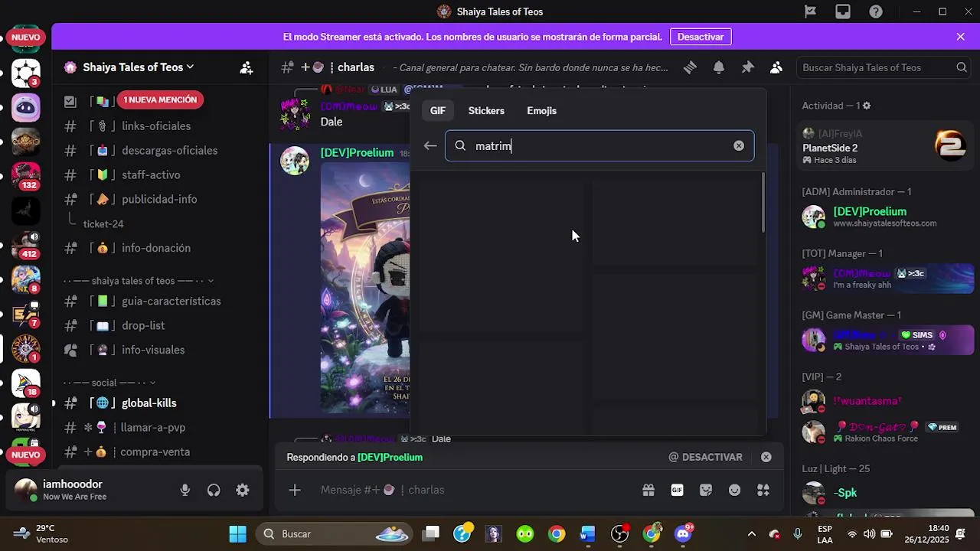This screenshot has height=551, width=980.
Task: Clear the 'matrim' GIF search text
Action: (739, 145)
